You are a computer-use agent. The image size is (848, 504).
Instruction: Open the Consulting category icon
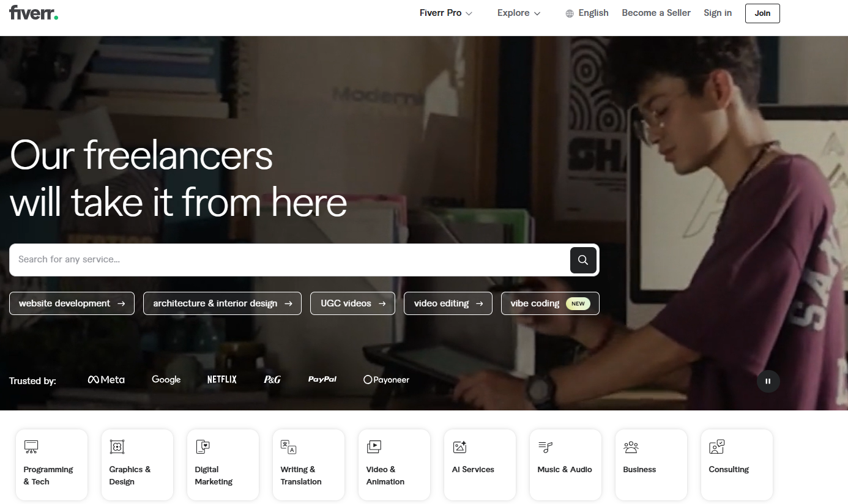point(716,447)
